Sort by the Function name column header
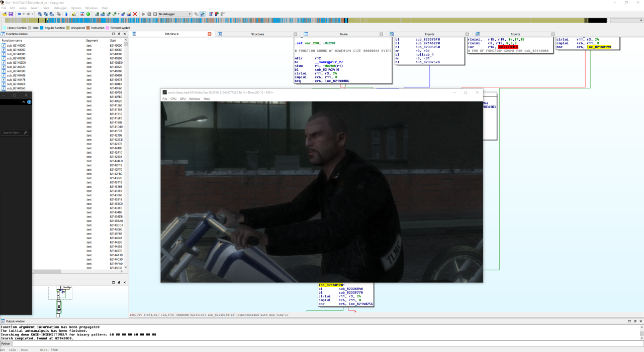 12,40
